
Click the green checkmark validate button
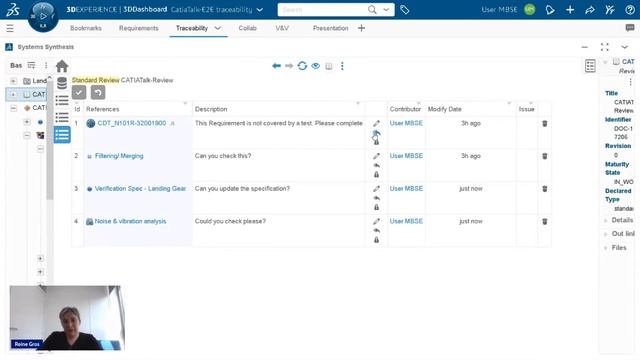(79, 93)
